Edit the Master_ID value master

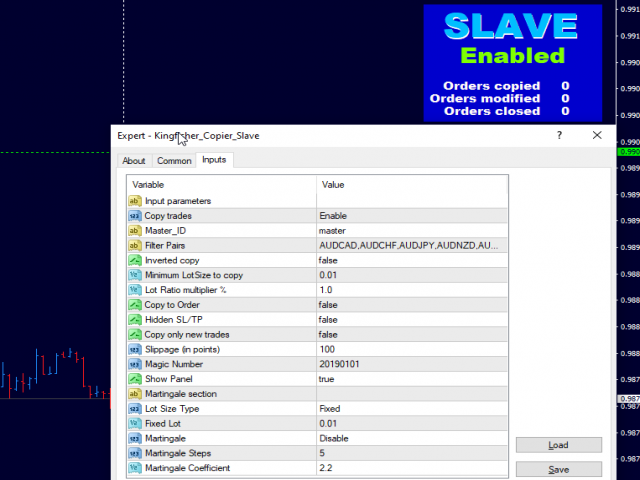[412, 231]
